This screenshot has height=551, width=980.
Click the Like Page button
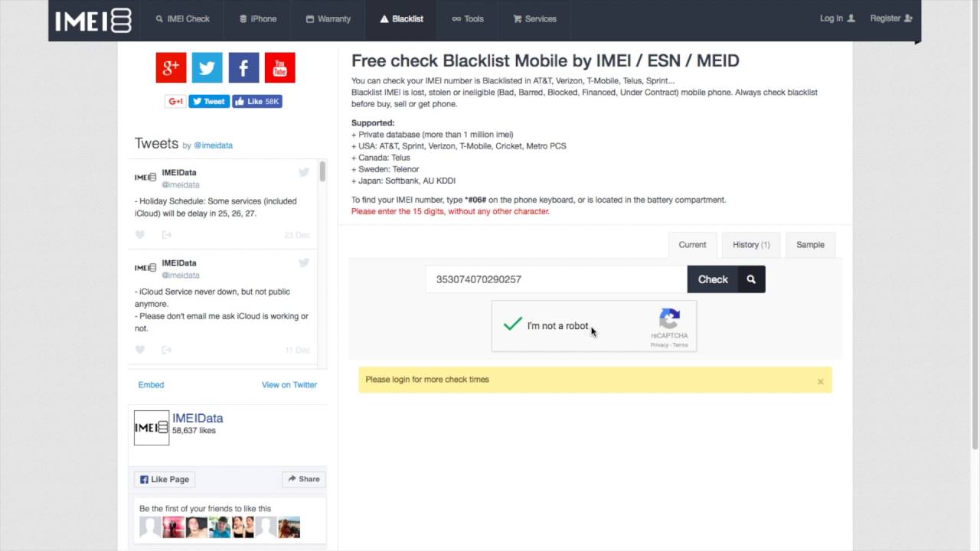(x=165, y=479)
